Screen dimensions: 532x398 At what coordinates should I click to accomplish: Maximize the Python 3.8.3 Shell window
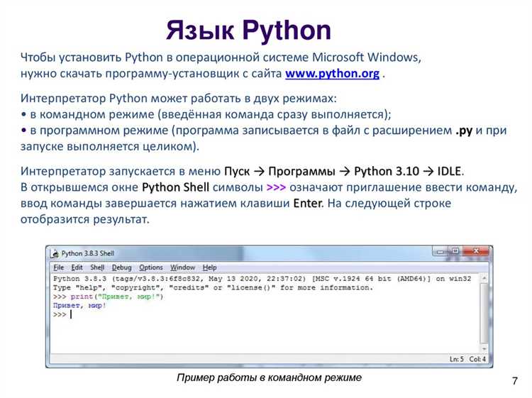[455, 251]
